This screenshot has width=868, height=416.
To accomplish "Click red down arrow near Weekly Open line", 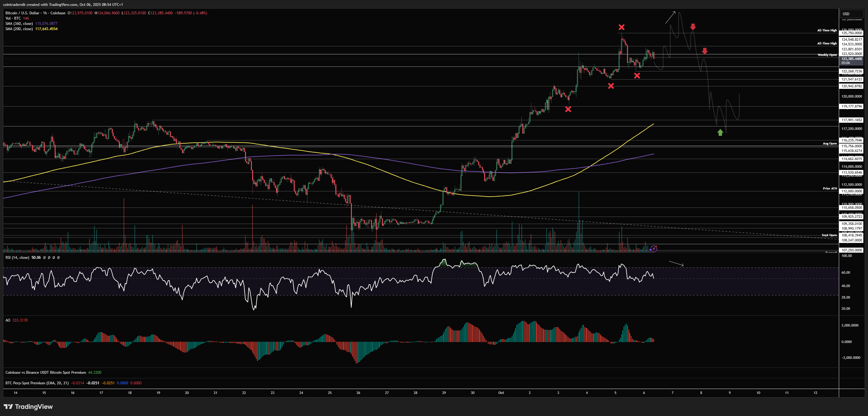I will click(x=705, y=51).
